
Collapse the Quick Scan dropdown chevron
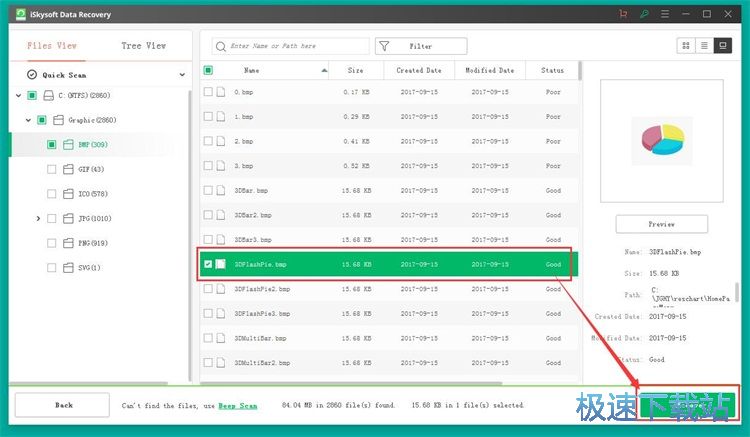182,75
